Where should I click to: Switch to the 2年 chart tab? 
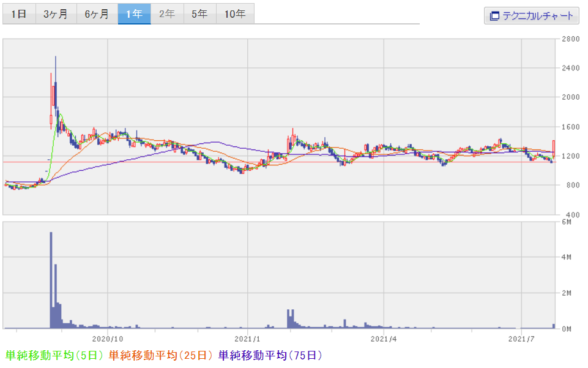167,14
